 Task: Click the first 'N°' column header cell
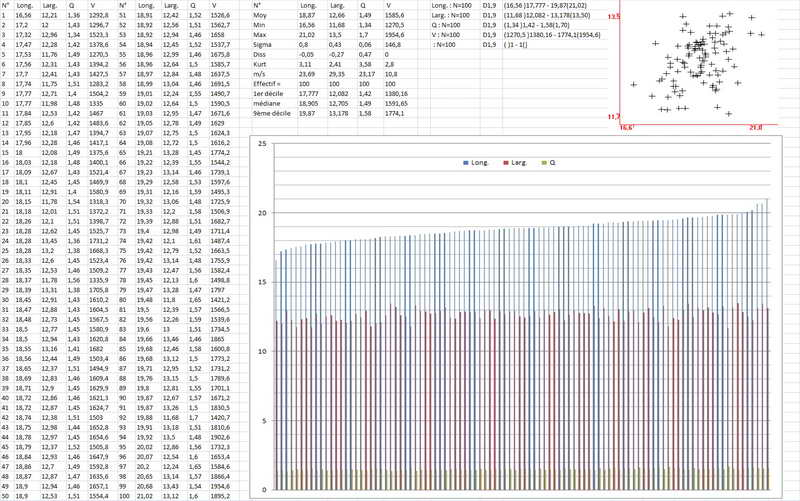tap(6, 7)
